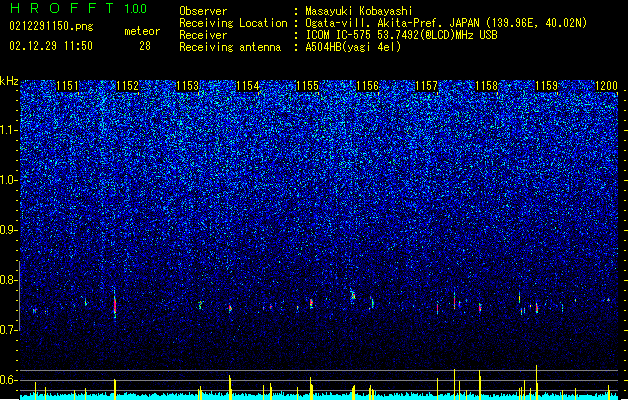This screenshot has height=400, width=629.
Task: Click the HROFFT 1.0.0 title text
Action: click(79, 8)
